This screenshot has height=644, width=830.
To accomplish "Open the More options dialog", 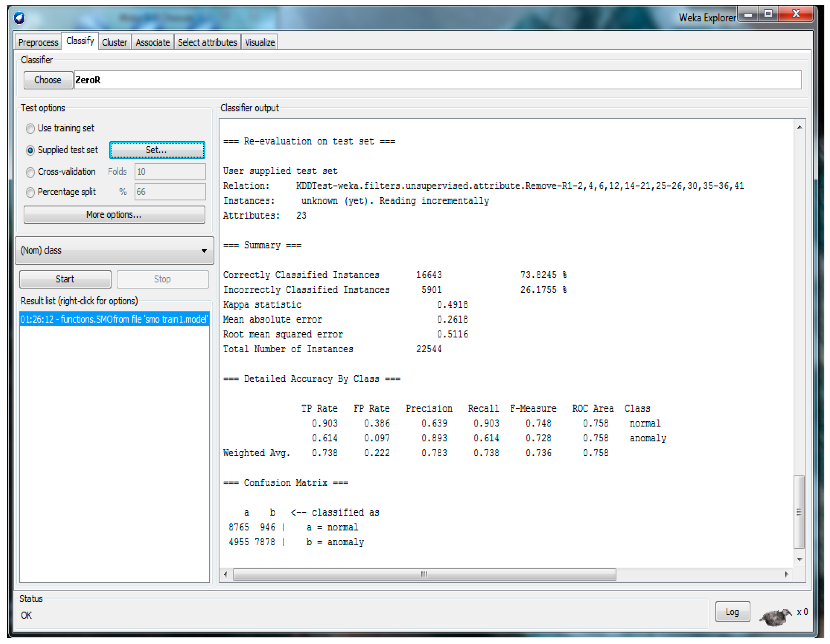I will tap(114, 215).
